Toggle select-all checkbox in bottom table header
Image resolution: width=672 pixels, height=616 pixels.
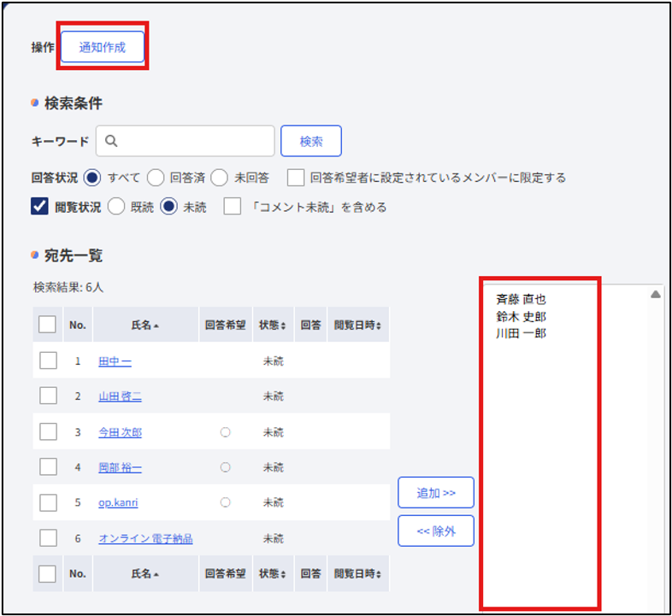(x=47, y=573)
